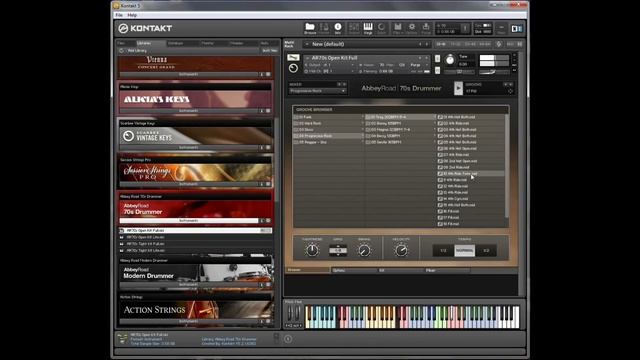Screen dimensions: 640x360
Task: Open the New (default) multi preset dropdown
Action: pyautogui.click(x=307, y=44)
